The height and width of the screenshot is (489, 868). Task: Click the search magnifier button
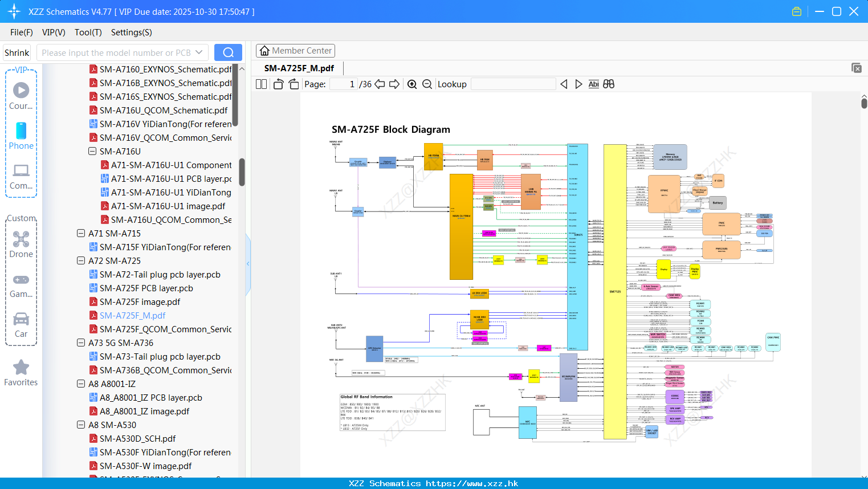[x=228, y=52]
